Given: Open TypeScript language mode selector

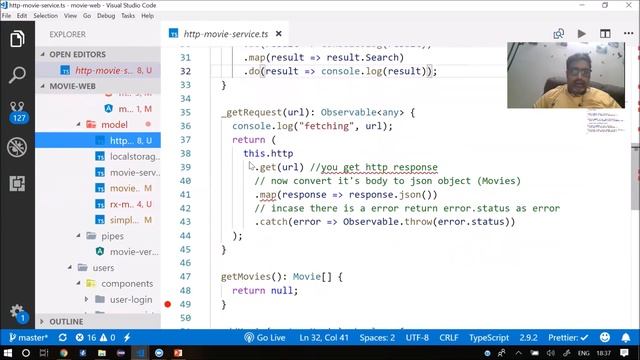Looking at the screenshot, I should (489, 338).
